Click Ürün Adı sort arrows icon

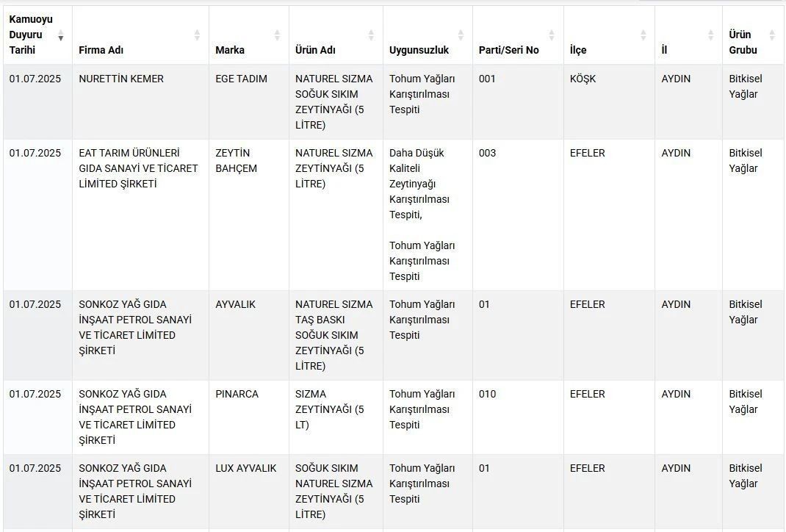pyautogui.click(x=371, y=35)
